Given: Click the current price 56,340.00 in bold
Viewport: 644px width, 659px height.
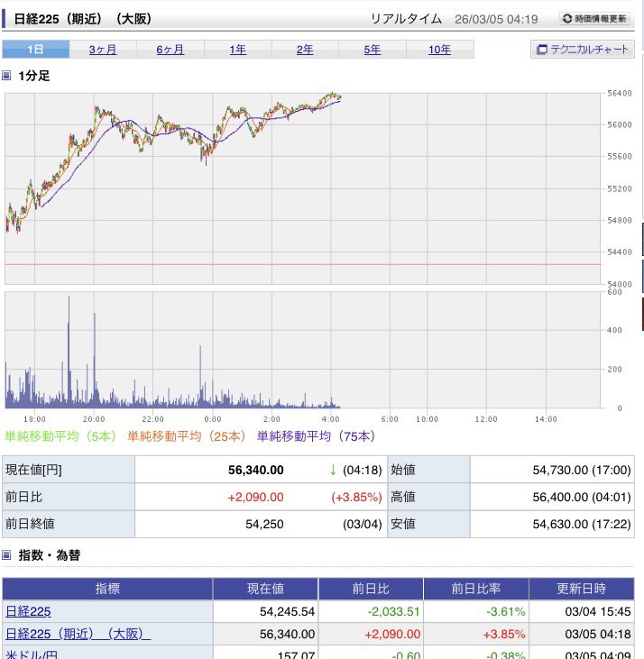Looking at the screenshot, I should tap(256, 470).
